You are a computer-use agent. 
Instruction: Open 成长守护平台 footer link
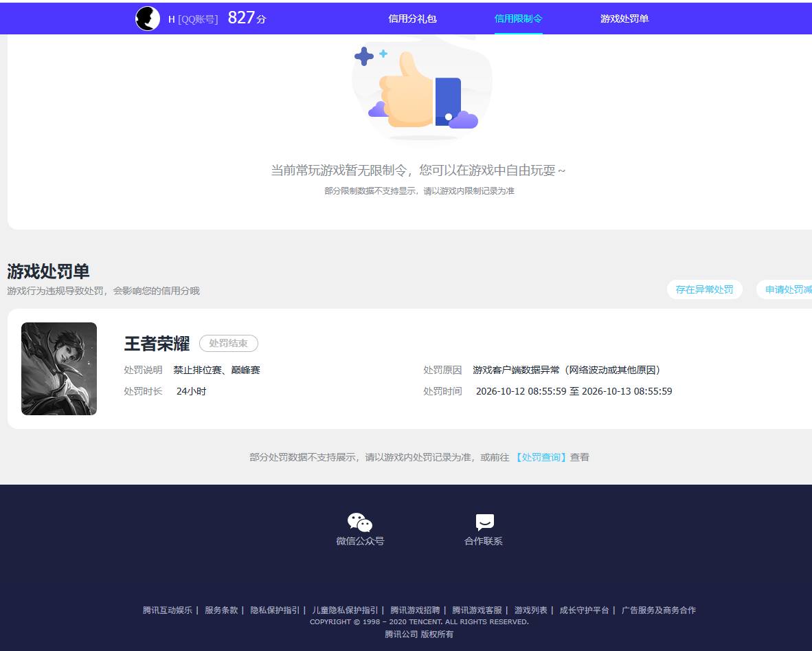[584, 610]
